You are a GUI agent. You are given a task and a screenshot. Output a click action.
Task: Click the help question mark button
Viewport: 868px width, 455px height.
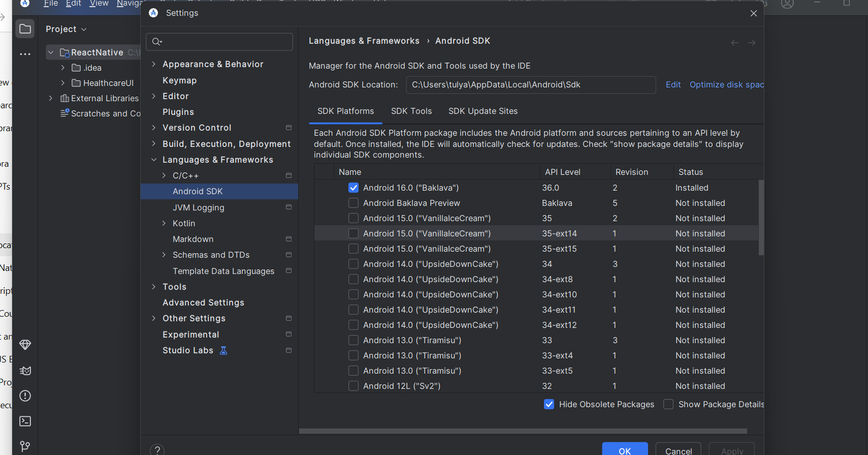157,450
